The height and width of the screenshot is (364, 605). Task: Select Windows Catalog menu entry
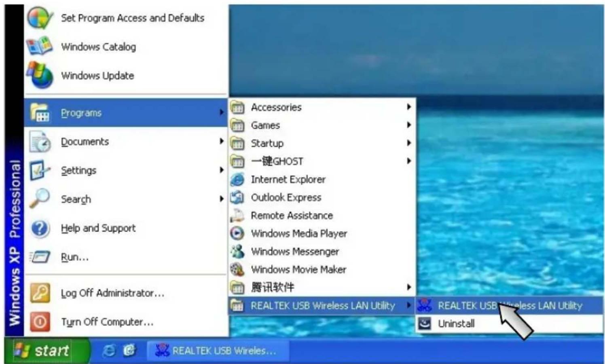tap(125, 47)
